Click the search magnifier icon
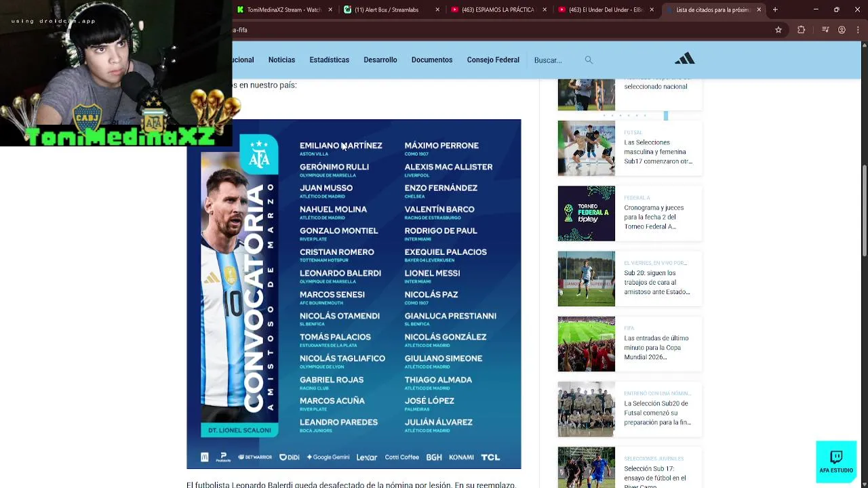Screen dimensions: 868x488 pos(589,60)
